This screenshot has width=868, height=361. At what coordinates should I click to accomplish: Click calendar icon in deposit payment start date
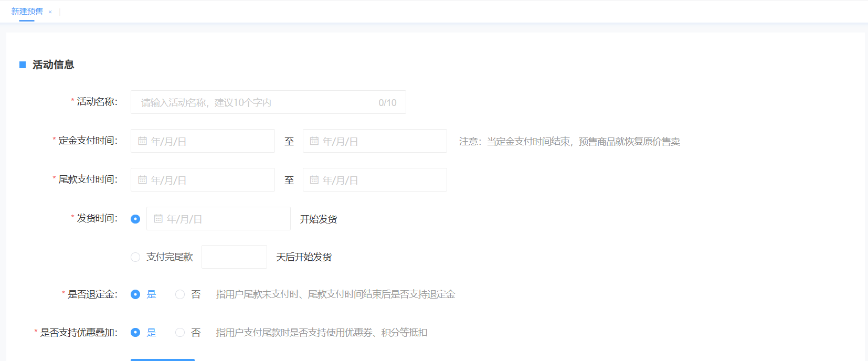pyautogui.click(x=142, y=141)
